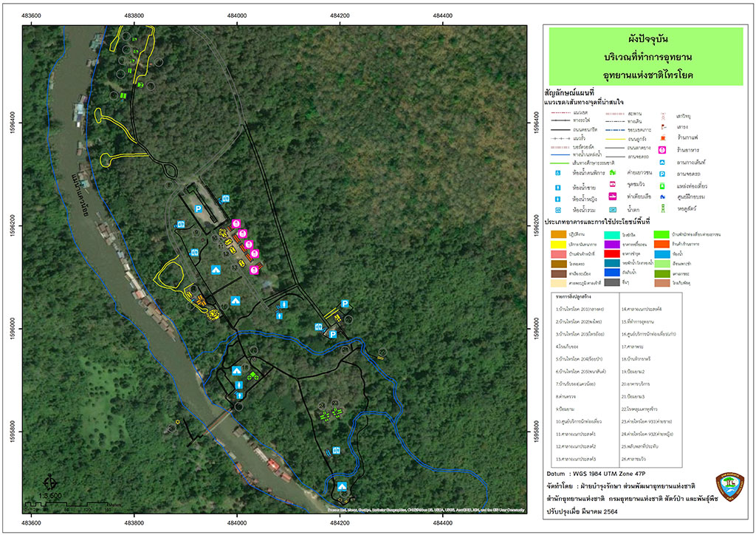Select the green tourist attraction legend icon
Image resolution: width=756 pixels, height=535 pixels.
663,185
